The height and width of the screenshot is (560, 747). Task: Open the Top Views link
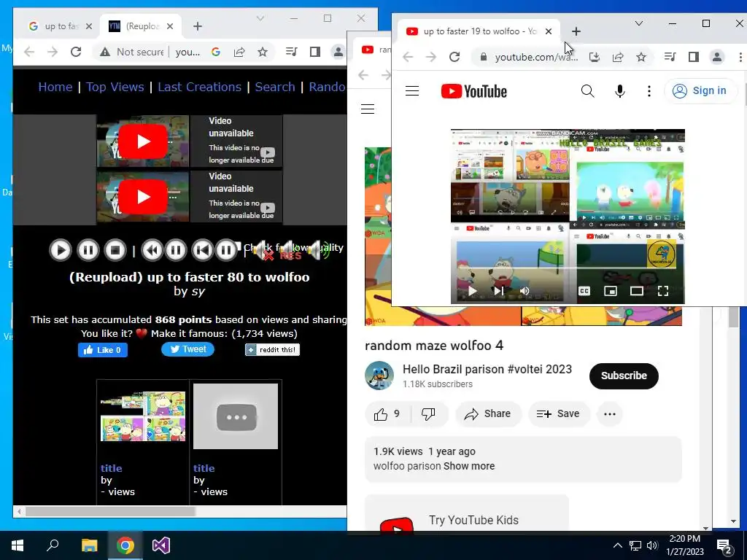tap(115, 87)
